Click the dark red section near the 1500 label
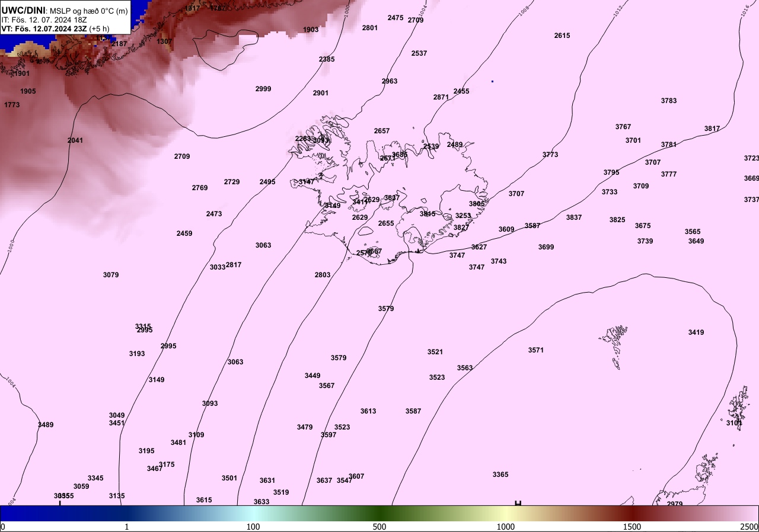 point(632,513)
